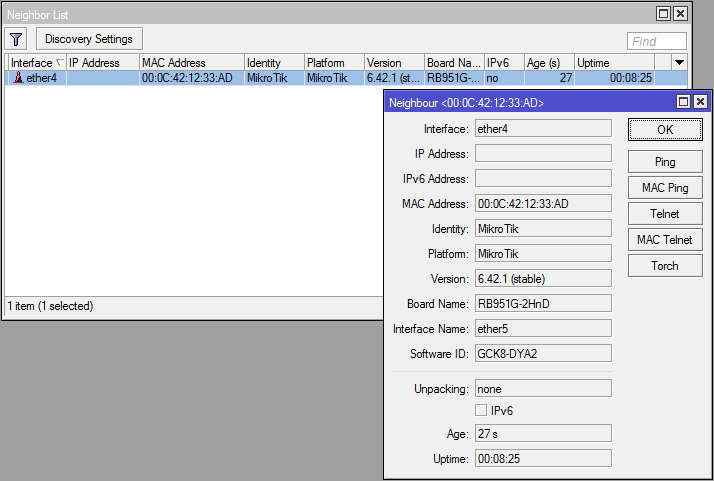
Task: Click the Platform field in the dialog
Action: coord(543,254)
